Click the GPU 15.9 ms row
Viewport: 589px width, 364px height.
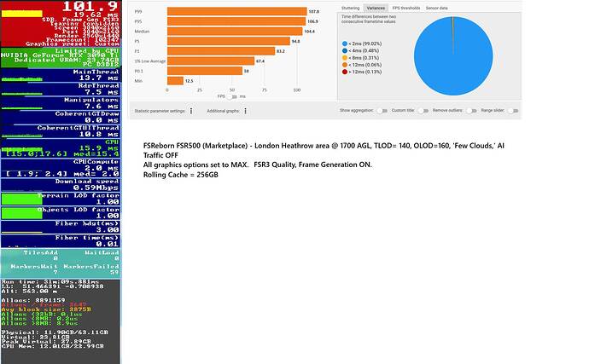61,148
